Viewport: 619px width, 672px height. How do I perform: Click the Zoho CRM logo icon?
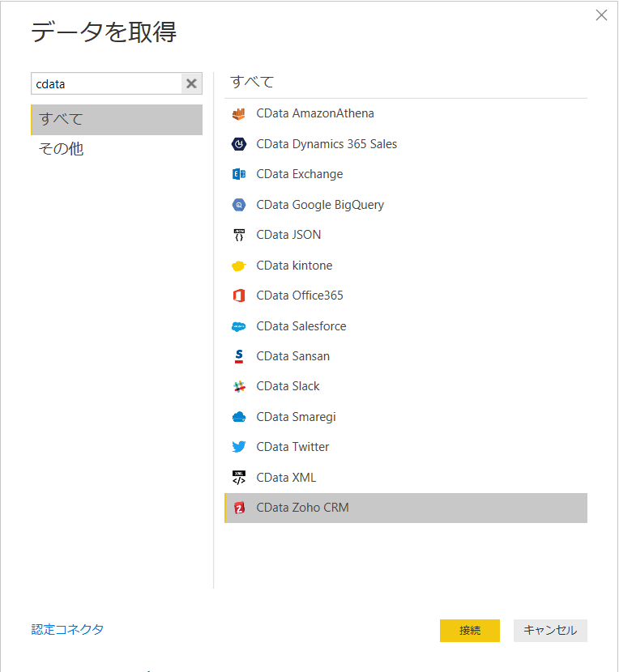(x=239, y=508)
